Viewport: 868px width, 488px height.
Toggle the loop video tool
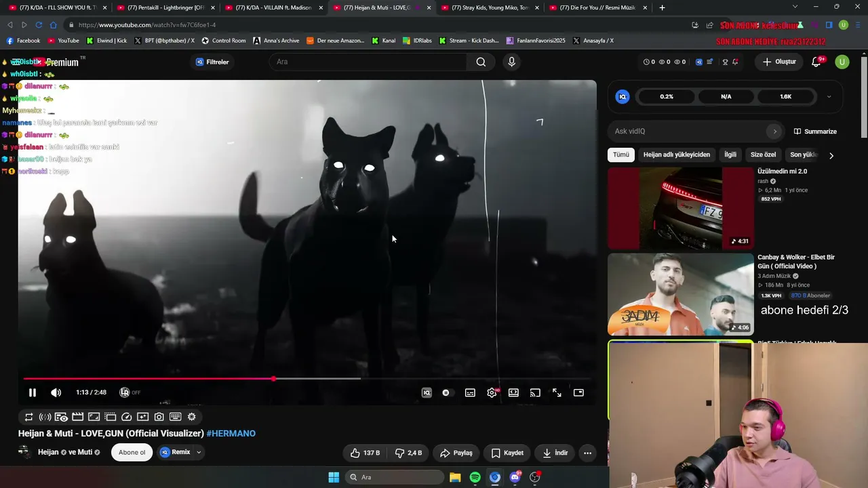point(28,417)
